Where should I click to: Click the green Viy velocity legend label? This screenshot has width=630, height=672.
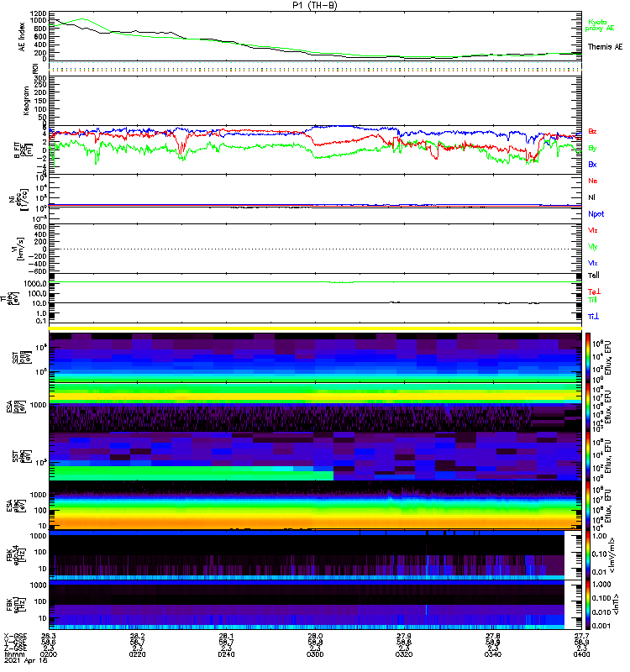click(593, 247)
